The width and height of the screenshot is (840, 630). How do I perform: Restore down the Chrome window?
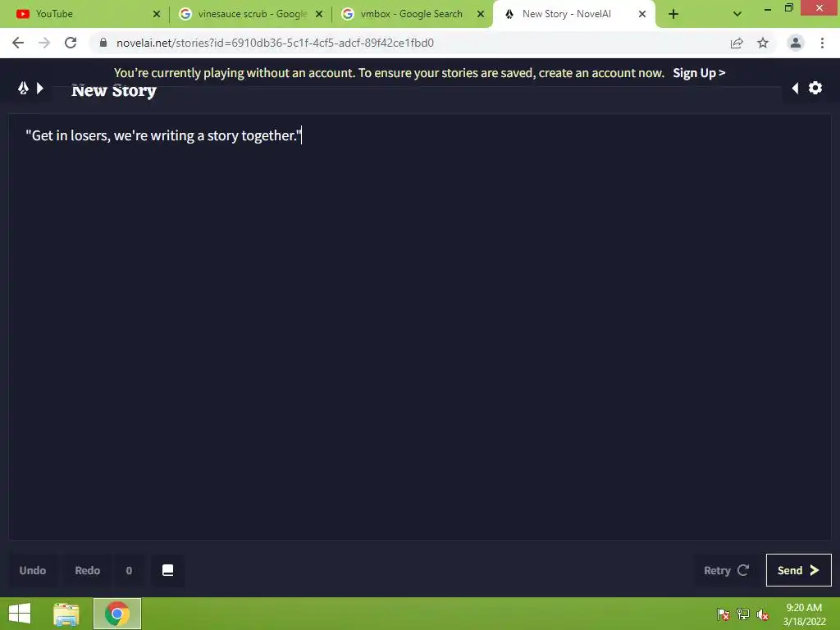pyautogui.click(x=789, y=7)
